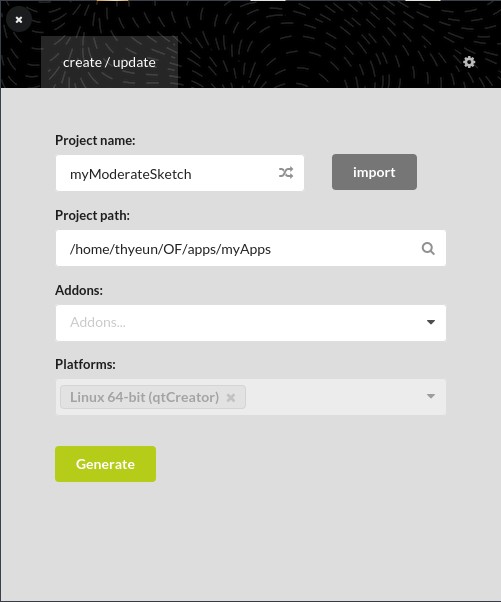
Task: Randomize project name with shuffle icon
Action: 286,173
